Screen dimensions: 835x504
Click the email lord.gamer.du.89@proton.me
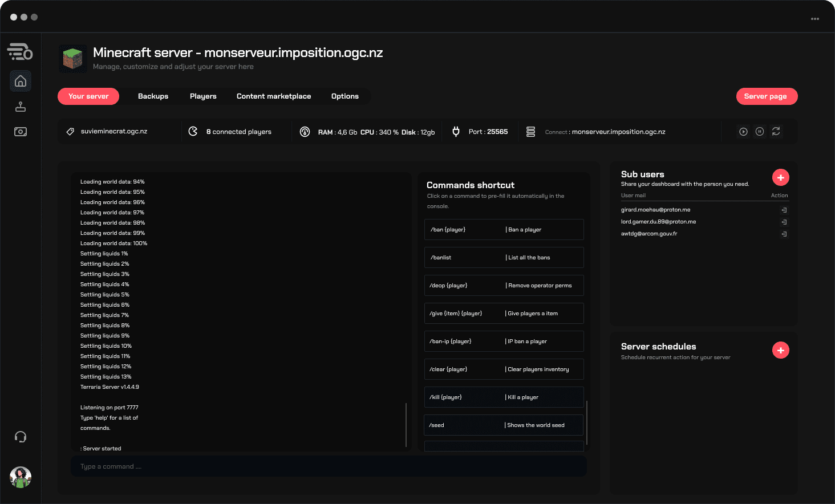click(x=658, y=222)
